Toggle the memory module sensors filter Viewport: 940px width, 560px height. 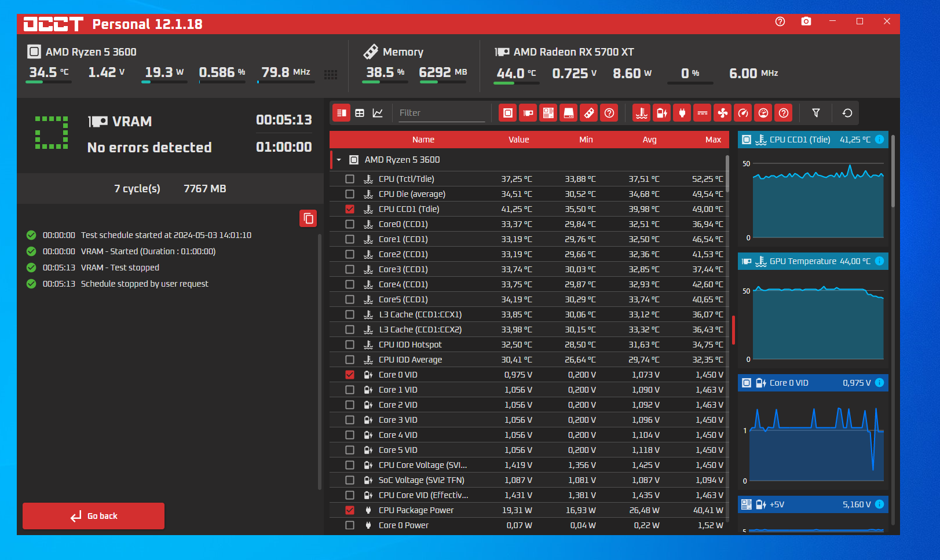pos(589,113)
